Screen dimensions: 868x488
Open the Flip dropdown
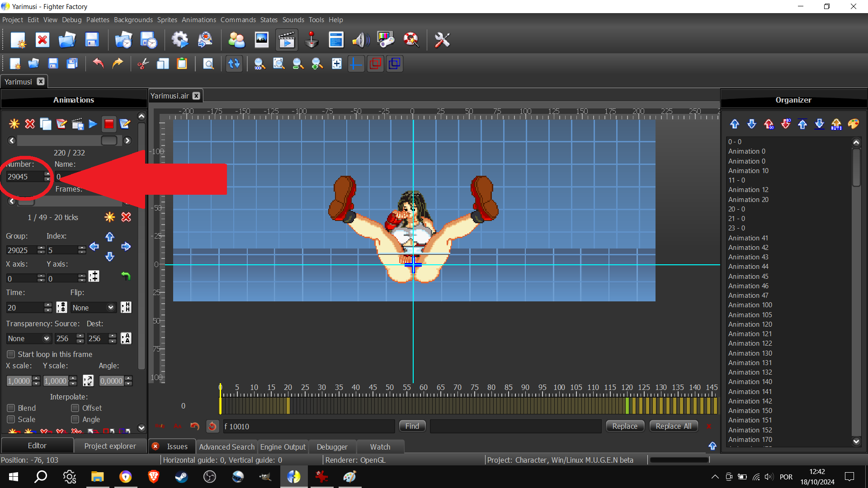(x=93, y=308)
